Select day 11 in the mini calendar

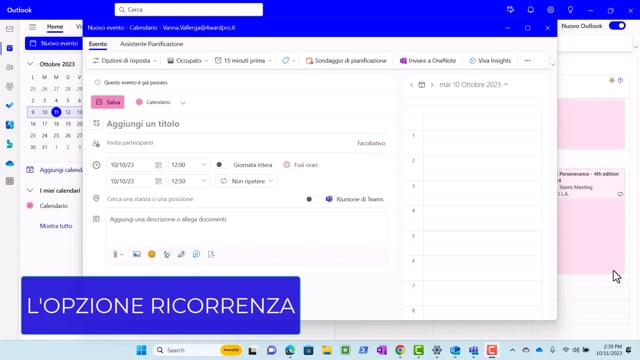[x=56, y=112]
